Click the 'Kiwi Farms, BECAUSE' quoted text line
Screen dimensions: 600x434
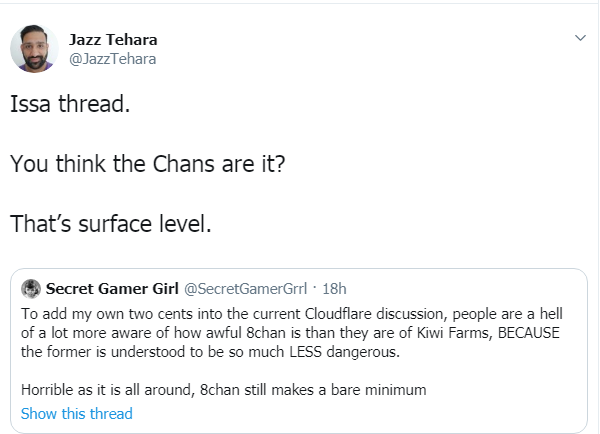[290, 333]
